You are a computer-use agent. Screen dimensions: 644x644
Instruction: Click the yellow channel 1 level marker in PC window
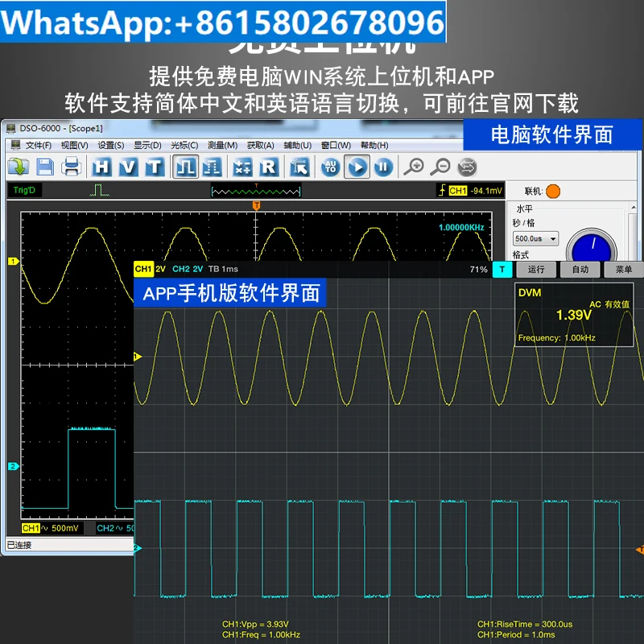13,261
